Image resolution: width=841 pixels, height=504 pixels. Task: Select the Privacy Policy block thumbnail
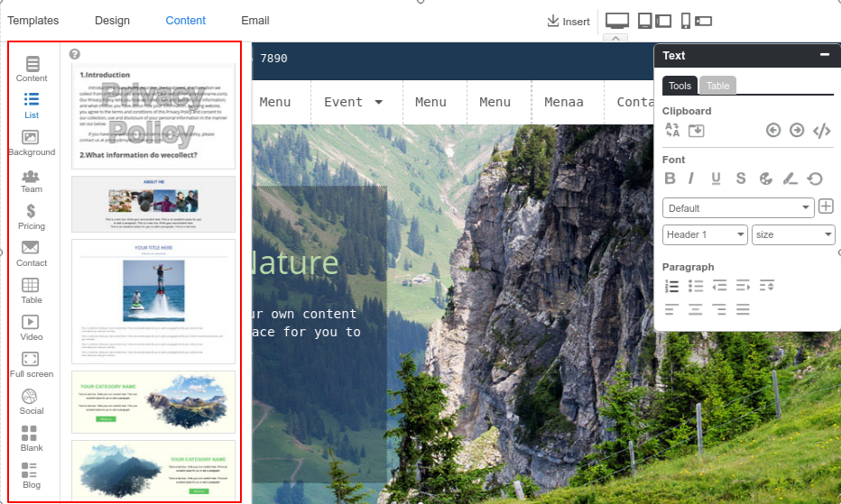[x=153, y=116]
